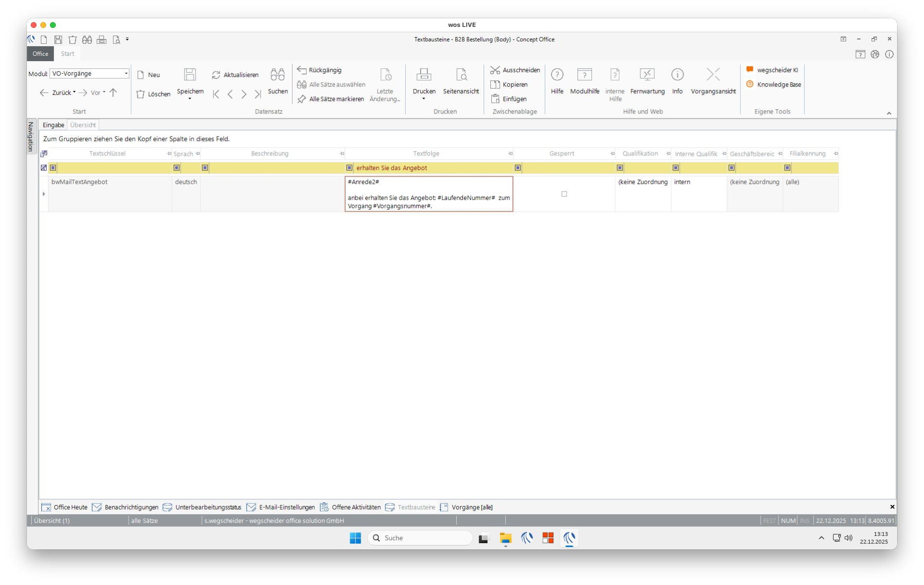Launch Fernwartung remote support

[647, 75]
